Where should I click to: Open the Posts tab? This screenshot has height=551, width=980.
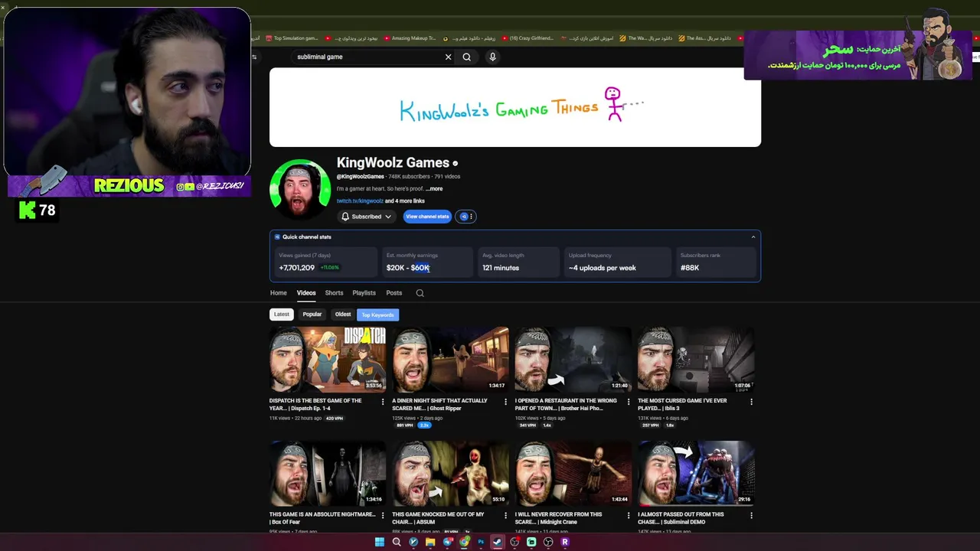point(394,293)
